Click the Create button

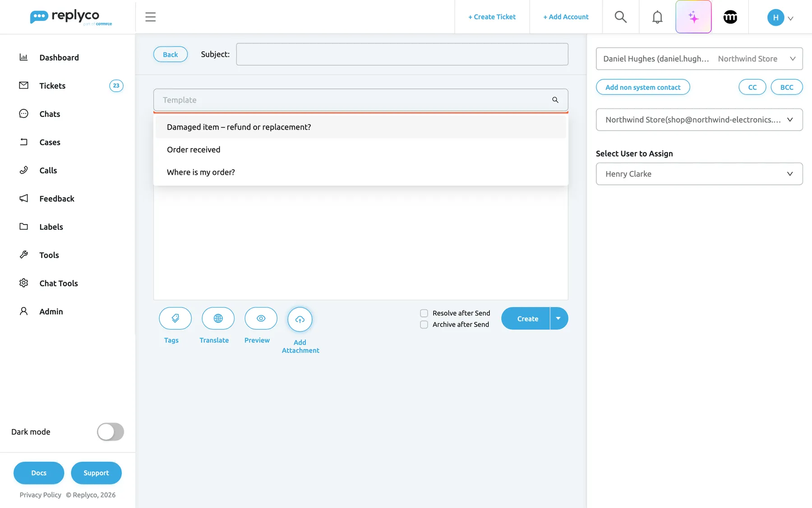[x=526, y=318]
